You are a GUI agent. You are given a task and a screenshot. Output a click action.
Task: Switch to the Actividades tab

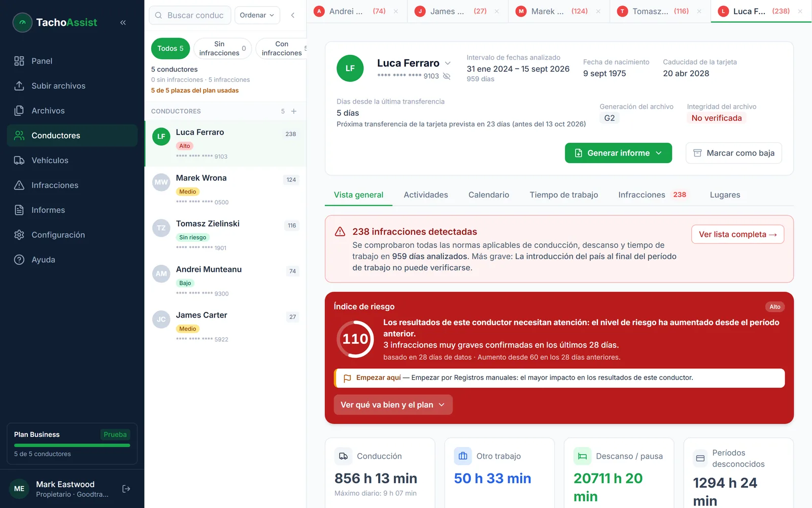(426, 195)
